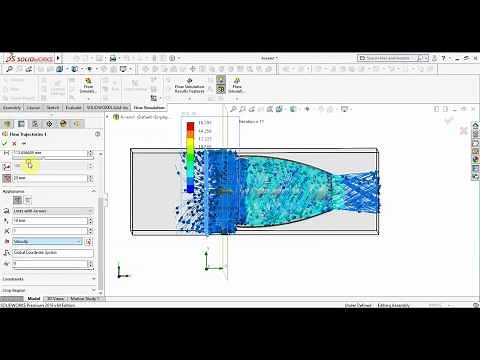The height and width of the screenshot is (360, 480).
Task: Select the first appearance mode toggle
Action: pos(18,200)
